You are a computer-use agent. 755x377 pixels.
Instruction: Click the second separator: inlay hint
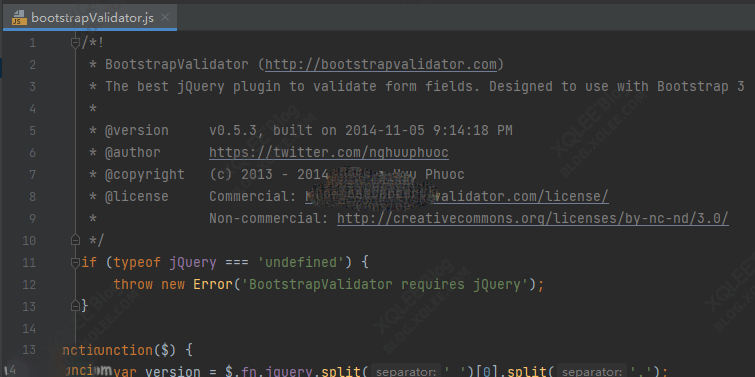[591, 372]
